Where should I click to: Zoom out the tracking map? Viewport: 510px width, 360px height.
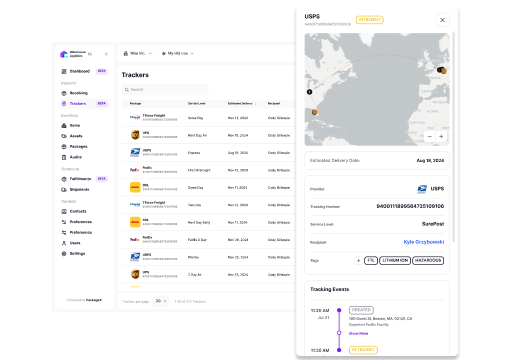(430, 136)
